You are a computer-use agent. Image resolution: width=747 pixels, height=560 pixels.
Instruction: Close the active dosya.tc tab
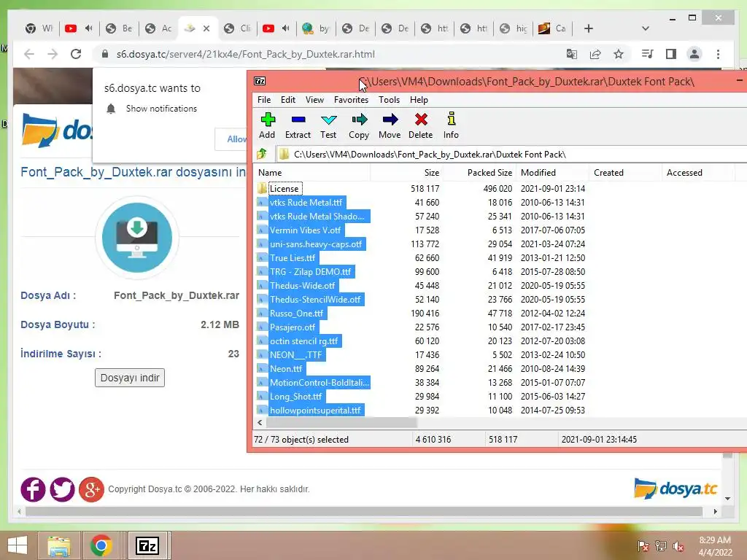[206, 28]
